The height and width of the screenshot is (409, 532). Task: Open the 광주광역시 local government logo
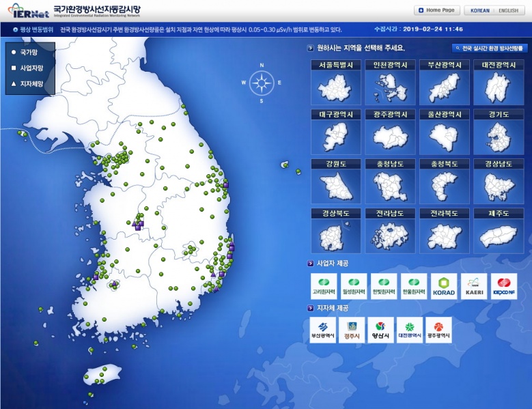pos(438,330)
